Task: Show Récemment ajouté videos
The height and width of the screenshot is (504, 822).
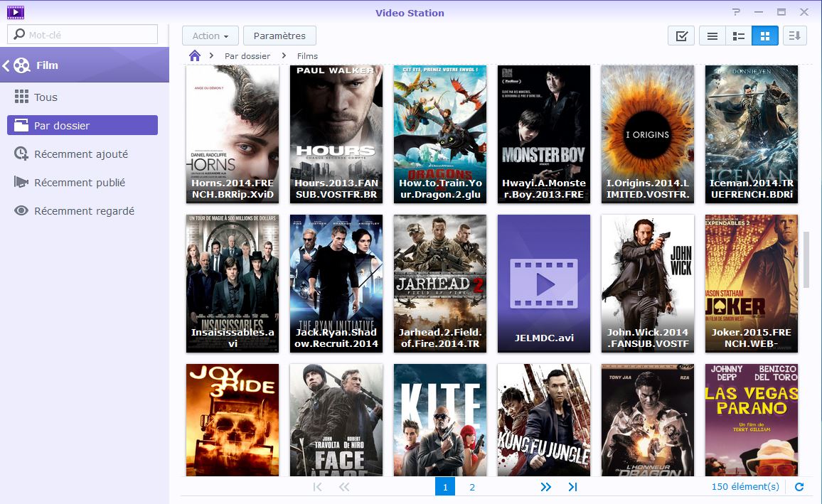Action: pyautogui.click(x=82, y=154)
